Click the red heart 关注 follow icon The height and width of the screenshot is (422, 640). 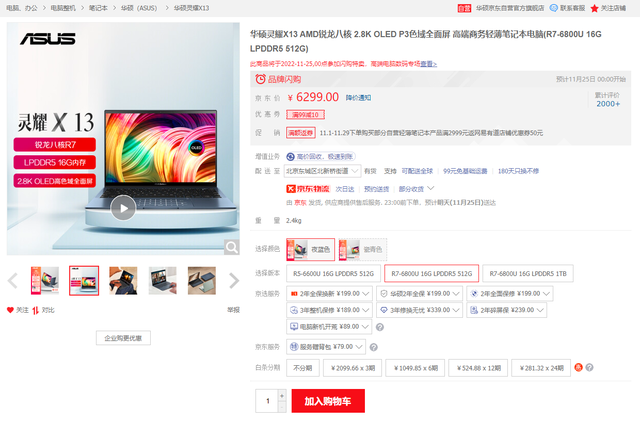pos(10,310)
